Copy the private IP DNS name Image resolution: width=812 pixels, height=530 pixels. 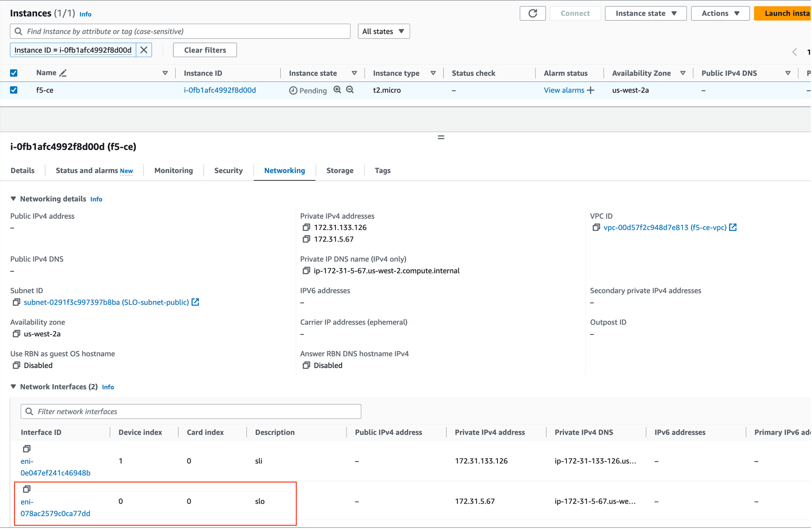(306, 271)
